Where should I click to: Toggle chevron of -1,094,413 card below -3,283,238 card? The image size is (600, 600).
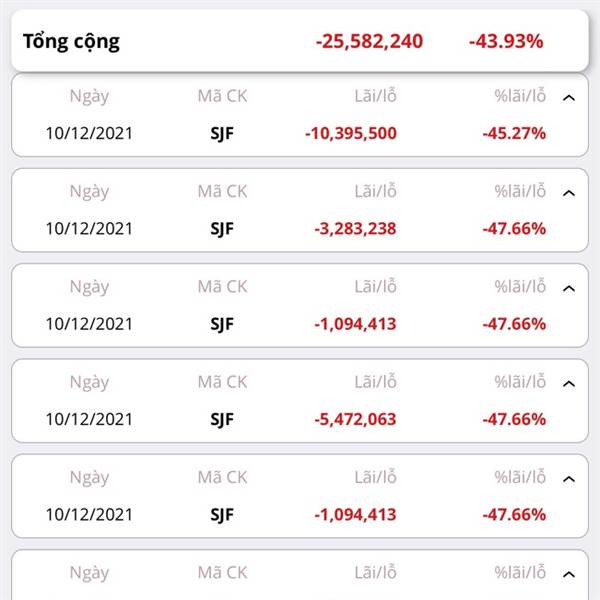pos(569,289)
